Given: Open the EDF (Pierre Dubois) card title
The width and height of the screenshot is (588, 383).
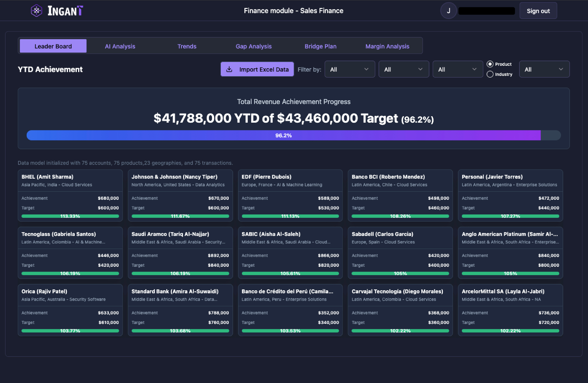Looking at the screenshot, I should pos(266,177).
